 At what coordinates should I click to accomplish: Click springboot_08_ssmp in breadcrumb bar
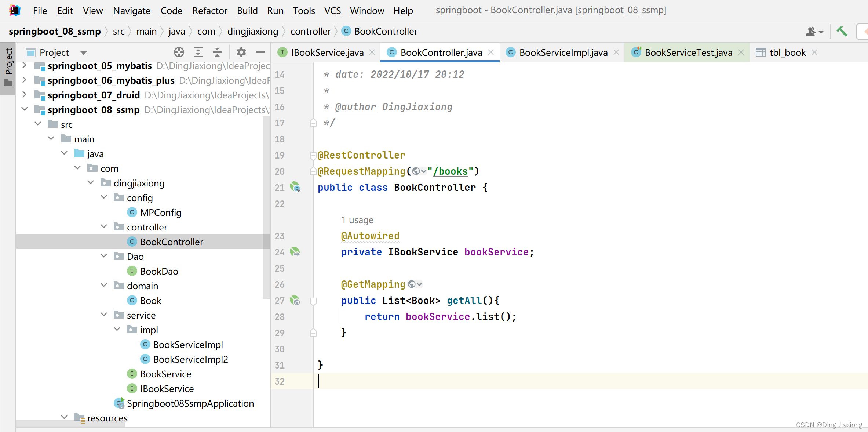click(55, 32)
